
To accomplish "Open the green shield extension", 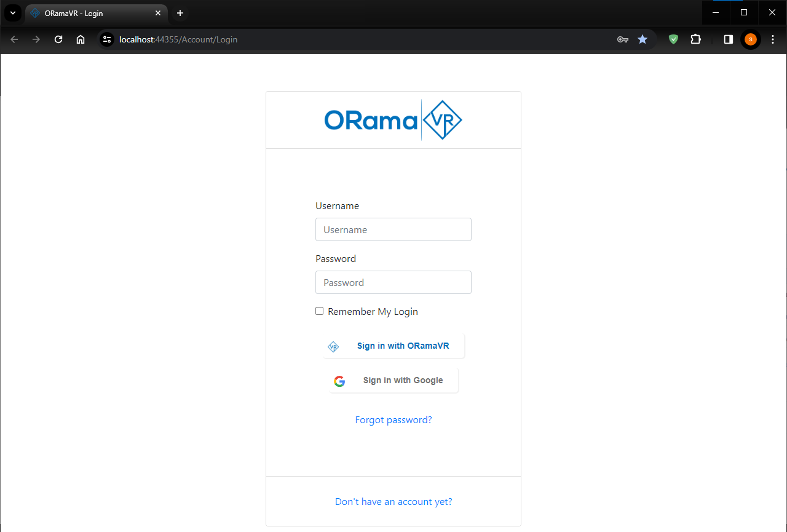I will point(674,39).
